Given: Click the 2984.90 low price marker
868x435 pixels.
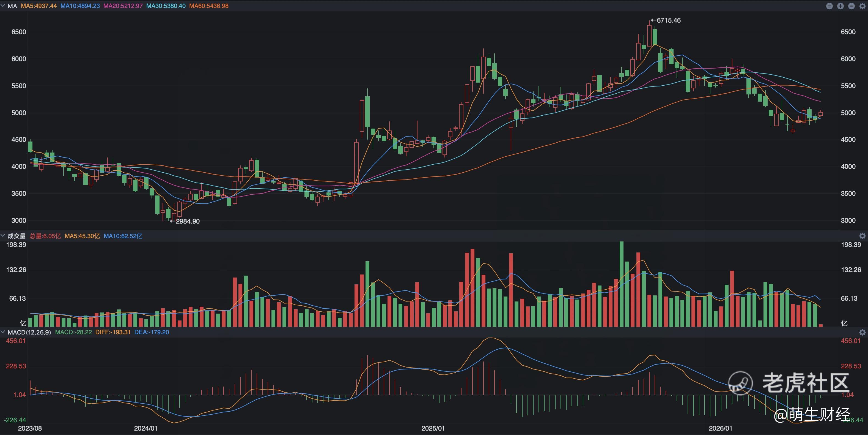Looking at the screenshot, I should 185,221.
